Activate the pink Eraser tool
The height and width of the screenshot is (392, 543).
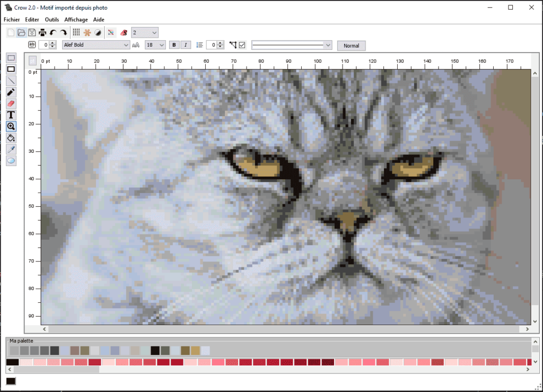click(11, 103)
